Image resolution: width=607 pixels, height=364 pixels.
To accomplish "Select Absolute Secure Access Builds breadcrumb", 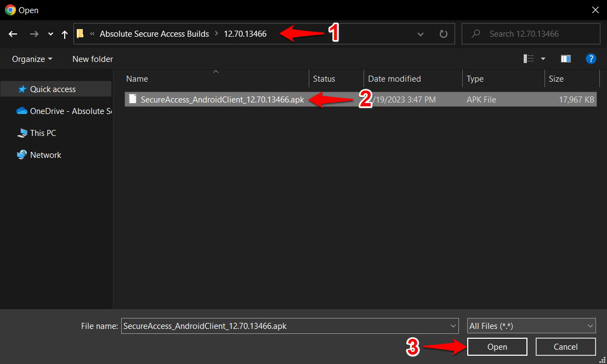I will (154, 33).
